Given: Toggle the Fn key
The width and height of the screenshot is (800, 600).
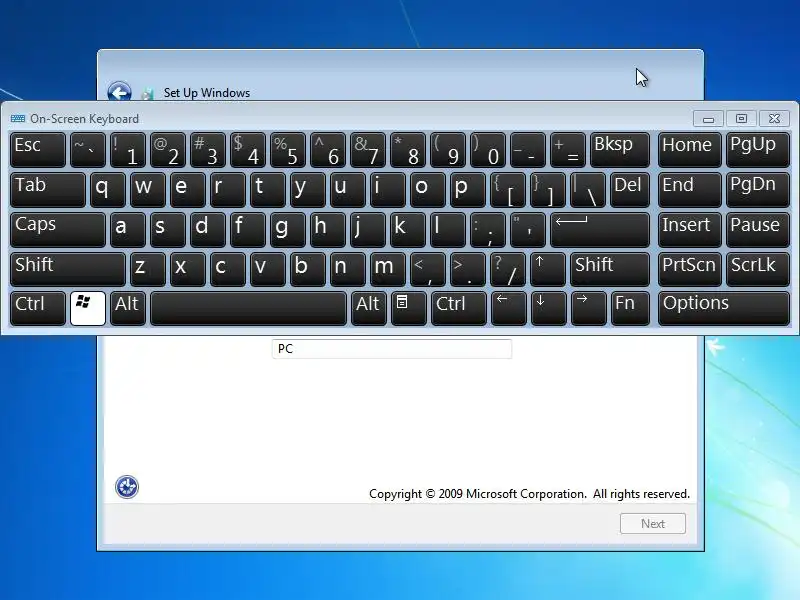Looking at the screenshot, I should point(630,308).
